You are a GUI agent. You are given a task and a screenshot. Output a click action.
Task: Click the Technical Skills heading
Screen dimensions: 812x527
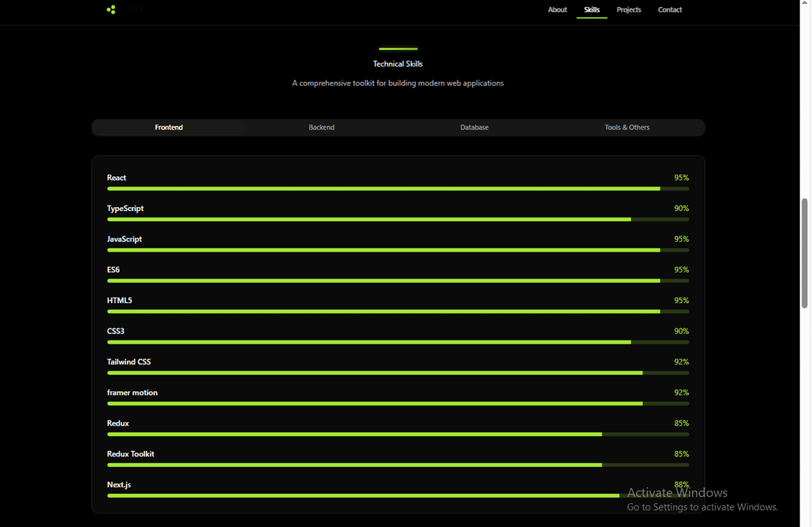coord(398,63)
